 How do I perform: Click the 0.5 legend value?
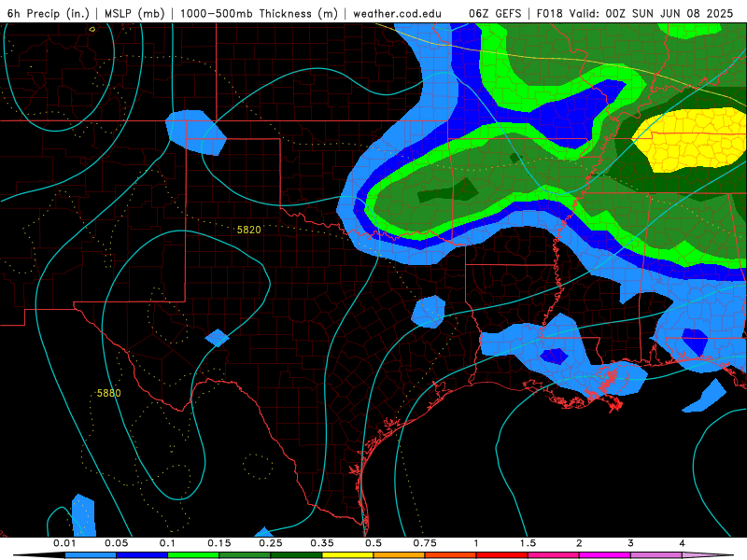373,543
